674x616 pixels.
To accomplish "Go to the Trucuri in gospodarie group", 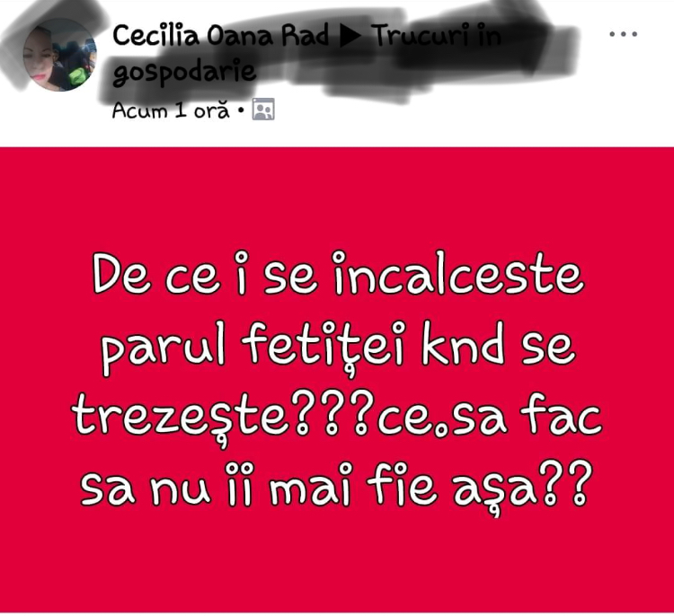I will tap(307, 54).
